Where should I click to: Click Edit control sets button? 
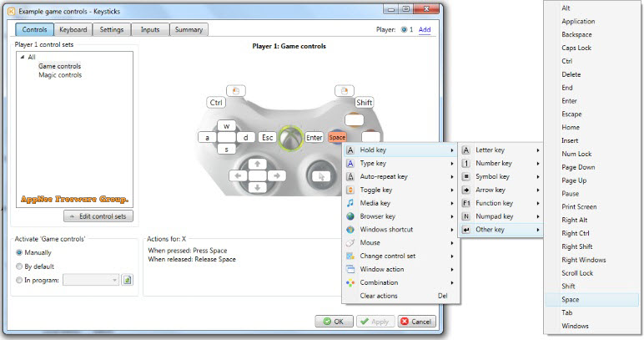click(x=98, y=216)
